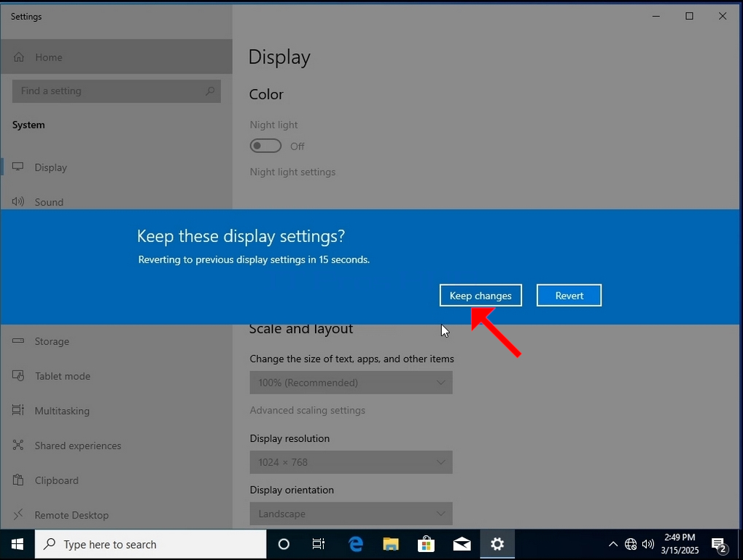Screen dimensions: 743x560
Task: Minimize the Settings window
Action: 656,16
